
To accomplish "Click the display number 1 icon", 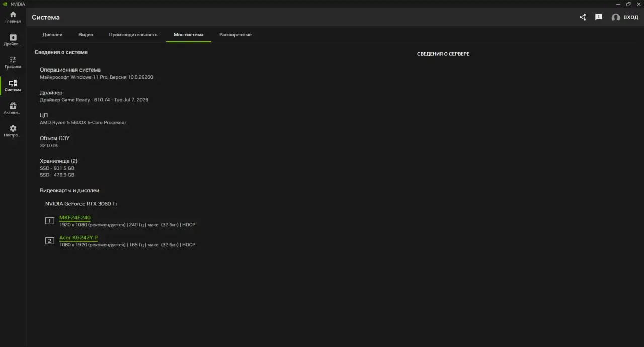I will pos(49,221).
